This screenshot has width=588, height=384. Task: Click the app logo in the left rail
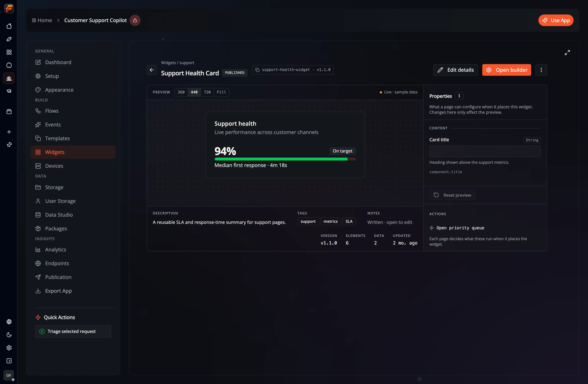click(x=9, y=9)
